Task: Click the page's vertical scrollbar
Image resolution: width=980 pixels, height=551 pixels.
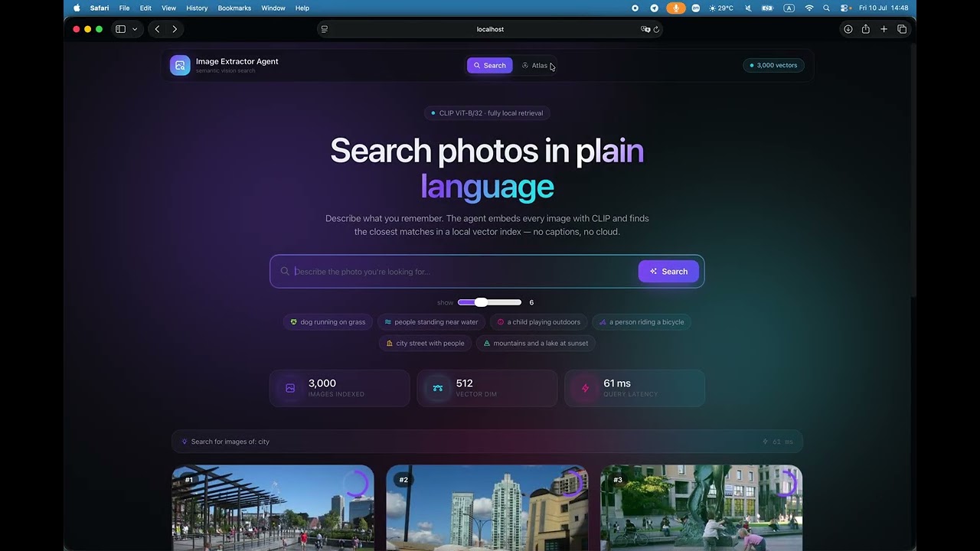Action: [913, 168]
